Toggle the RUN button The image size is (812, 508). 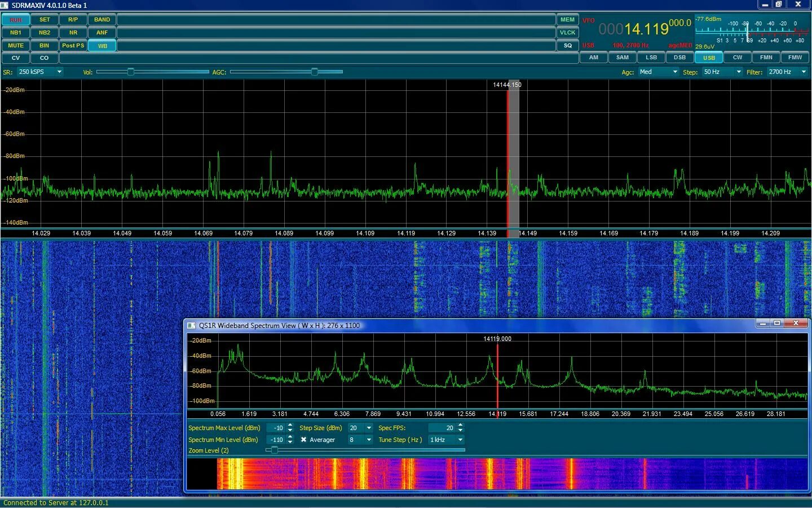(16, 20)
